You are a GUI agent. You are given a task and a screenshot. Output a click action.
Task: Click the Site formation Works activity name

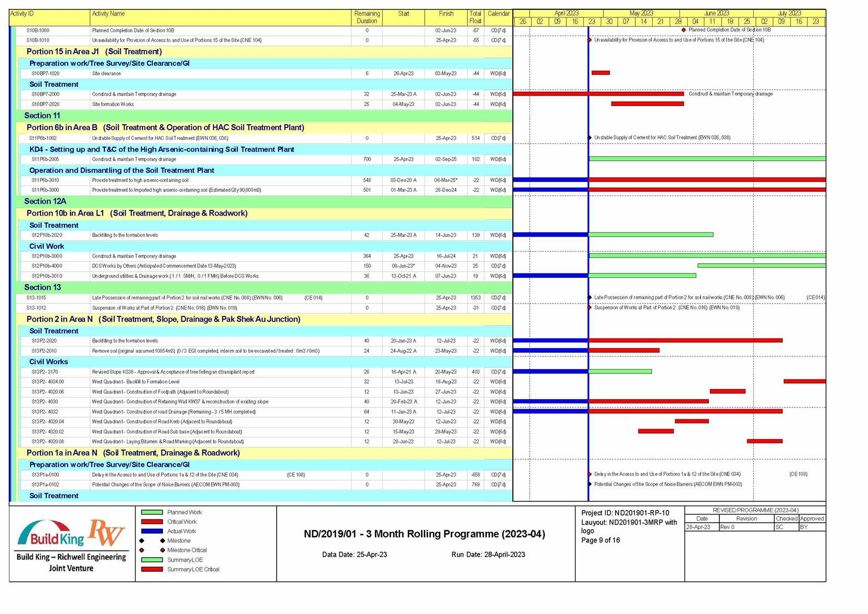[113, 104]
